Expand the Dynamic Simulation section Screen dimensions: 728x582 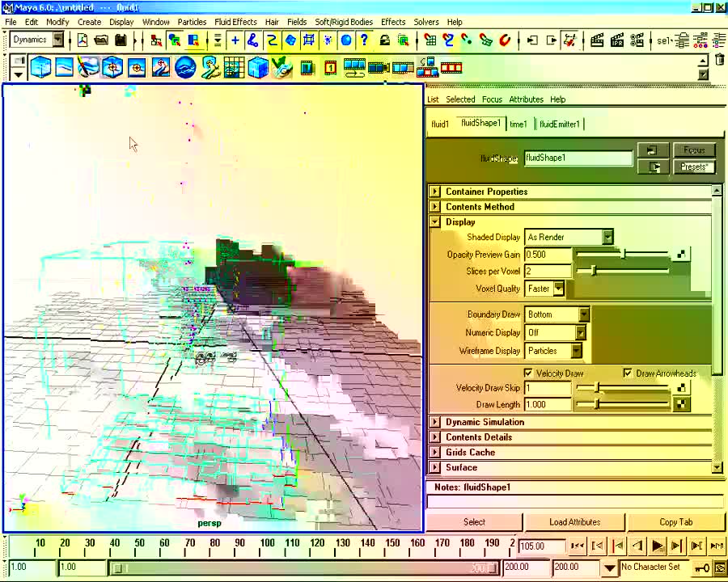tap(435, 422)
